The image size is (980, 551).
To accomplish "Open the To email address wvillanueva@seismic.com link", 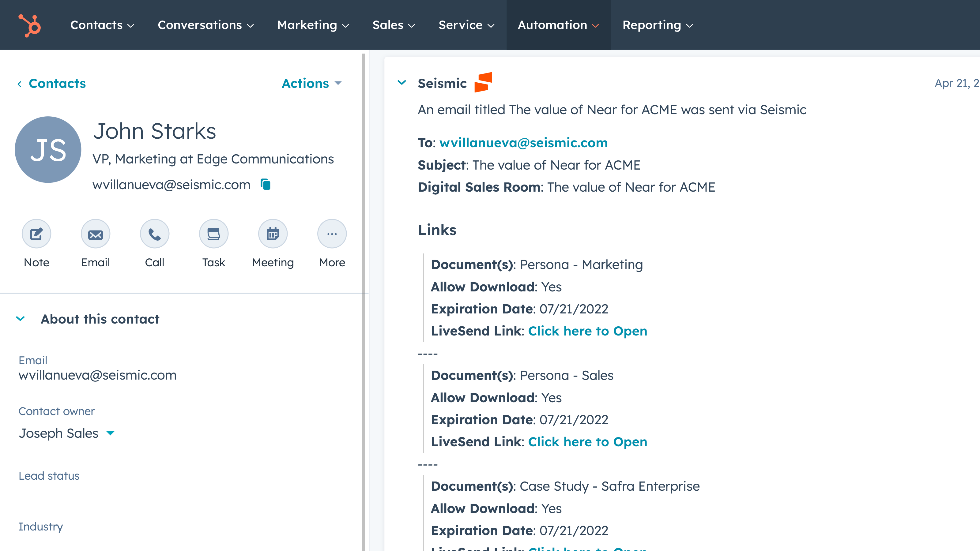I will 523,143.
